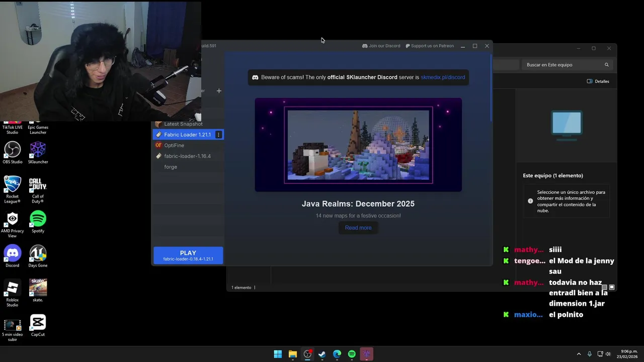The image size is (644, 362).
Task: Open the AMD Privacy View desktop shortcut
Action: click(x=13, y=224)
